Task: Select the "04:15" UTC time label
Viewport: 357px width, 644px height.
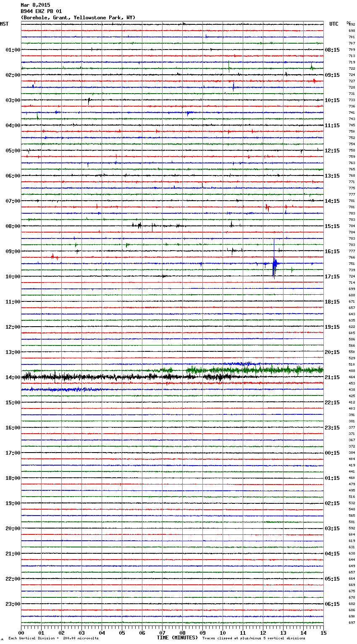Action: (332, 554)
